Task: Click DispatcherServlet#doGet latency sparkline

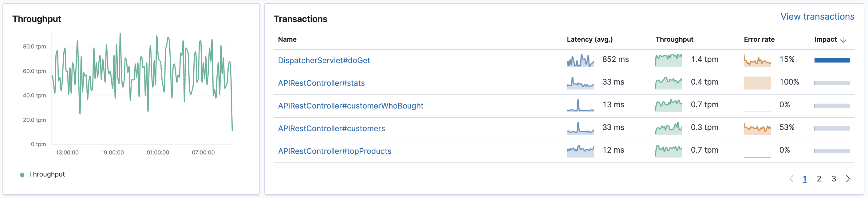Action: 580,60
